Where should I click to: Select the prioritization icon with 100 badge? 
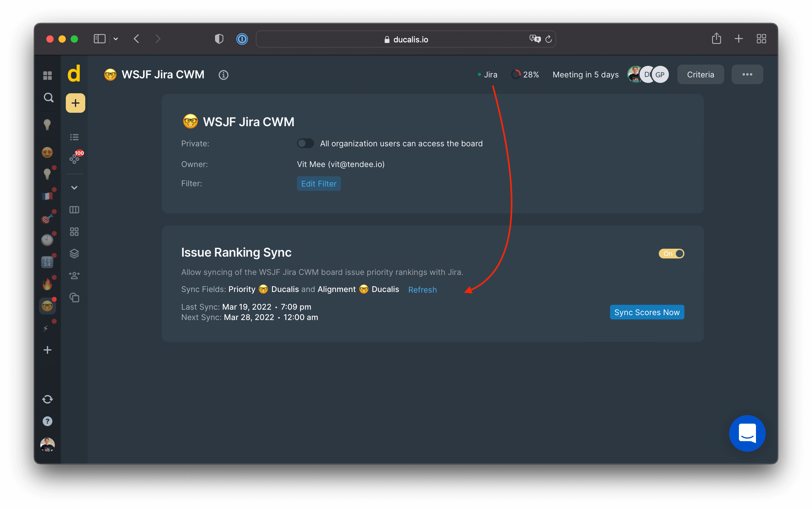pyautogui.click(x=74, y=158)
